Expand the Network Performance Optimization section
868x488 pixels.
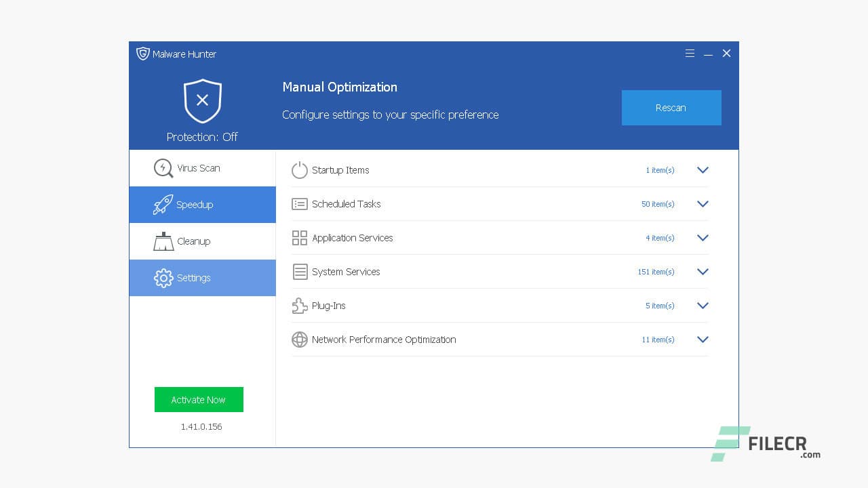pos(703,340)
